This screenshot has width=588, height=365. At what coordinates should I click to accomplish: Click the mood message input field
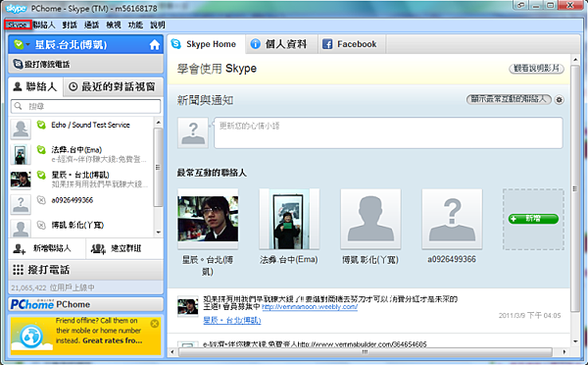click(388, 132)
